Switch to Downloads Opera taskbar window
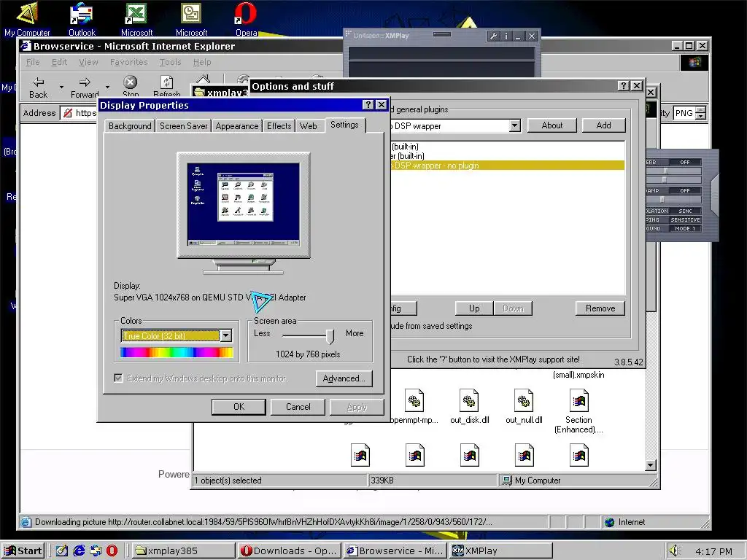Viewport: 747px width, 560px height. [289, 551]
